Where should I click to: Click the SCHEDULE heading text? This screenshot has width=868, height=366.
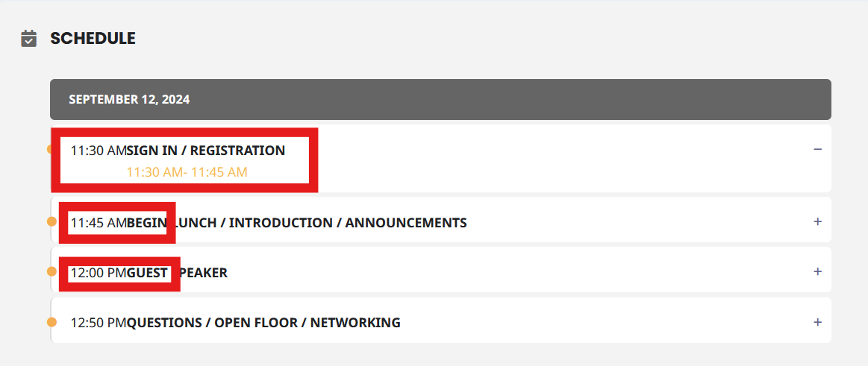(x=93, y=38)
